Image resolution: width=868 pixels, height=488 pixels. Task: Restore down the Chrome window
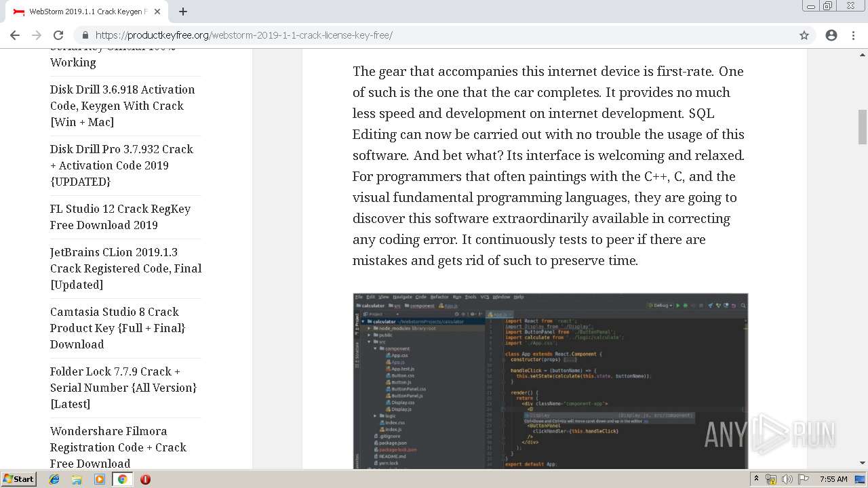click(827, 6)
